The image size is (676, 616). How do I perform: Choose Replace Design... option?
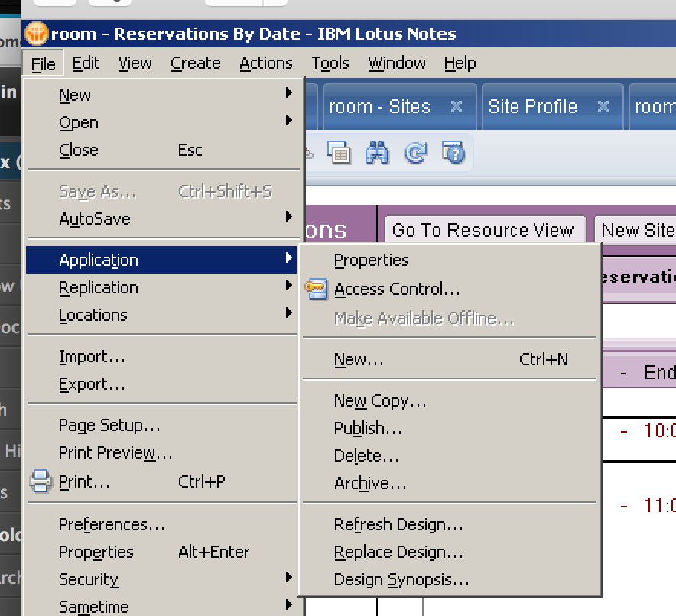click(x=450, y=553)
